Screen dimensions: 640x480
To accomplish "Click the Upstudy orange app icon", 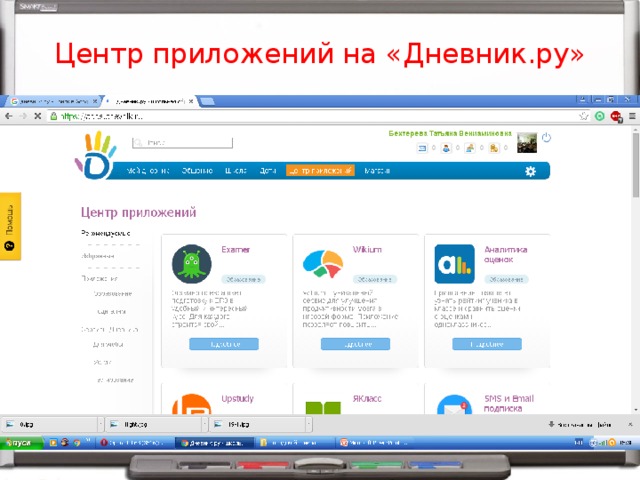I will tap(192, 404).
